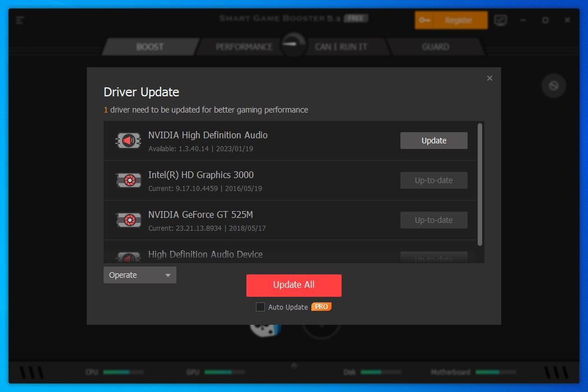Click the High Definition Audio Device icon
588x392 pixels.
[x=129, y=258]
